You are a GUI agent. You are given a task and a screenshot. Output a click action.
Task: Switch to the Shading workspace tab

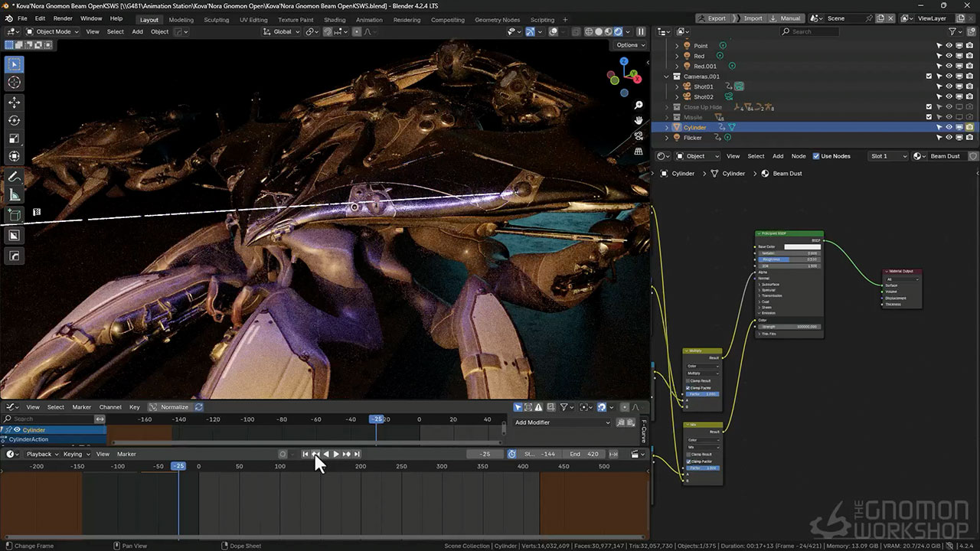click(x=335, y=19)
